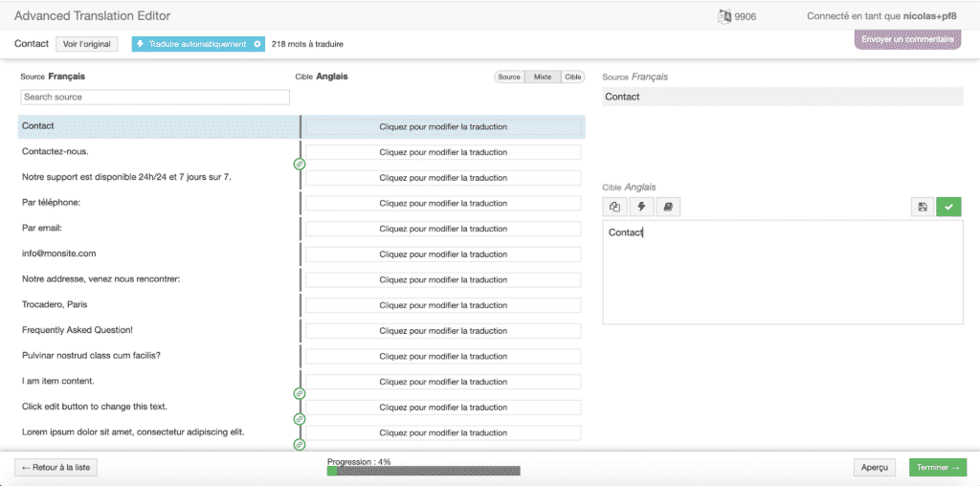This screenshot has height=486, width=980.
Task: Switch view to Cible only
Action: point(572,77)
